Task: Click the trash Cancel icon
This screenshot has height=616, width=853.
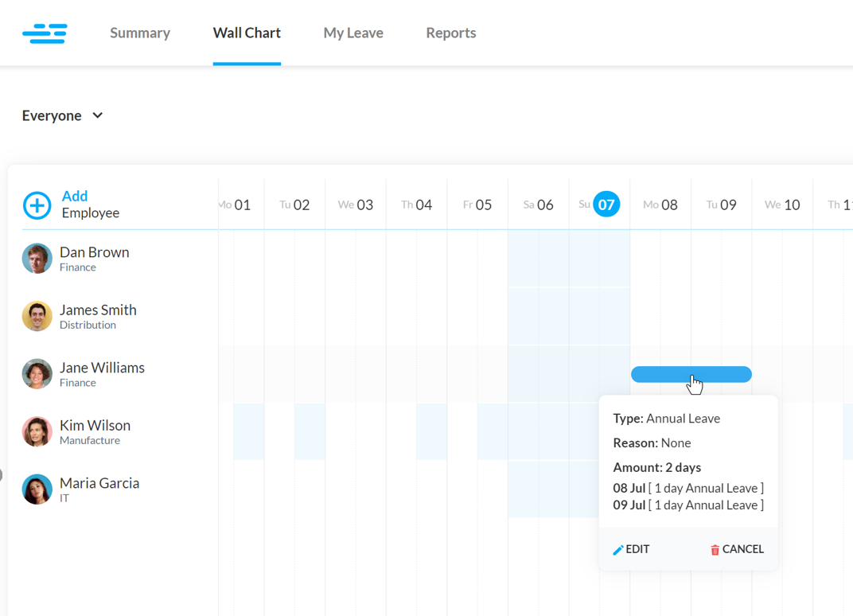Action: [x=715, y=550]
